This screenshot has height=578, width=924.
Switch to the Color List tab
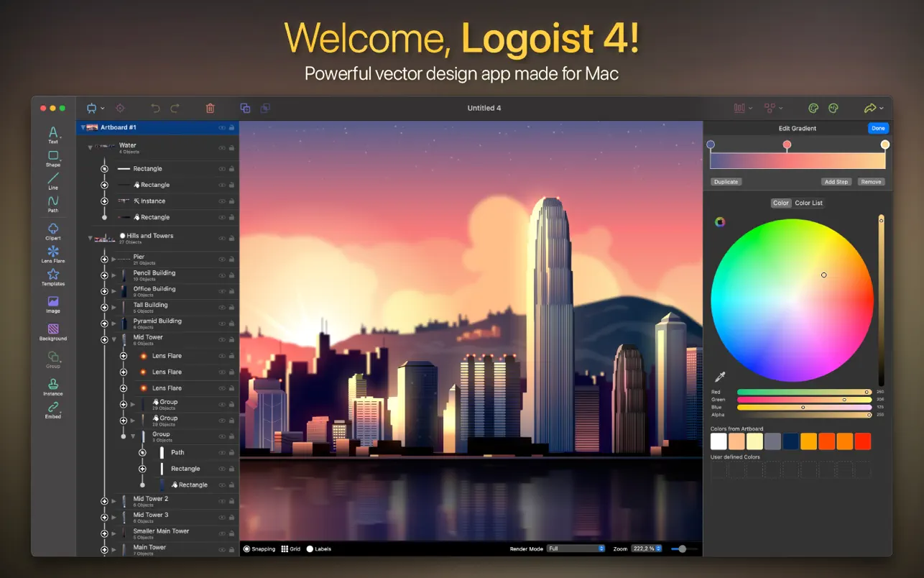click(x=809, y=203)
